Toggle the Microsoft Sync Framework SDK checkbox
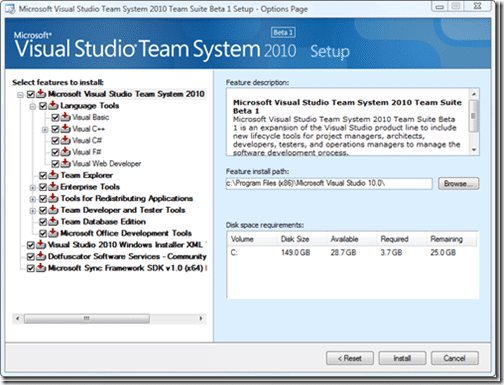504x385 pixels. pyautogui.click(x=31, y=268)
